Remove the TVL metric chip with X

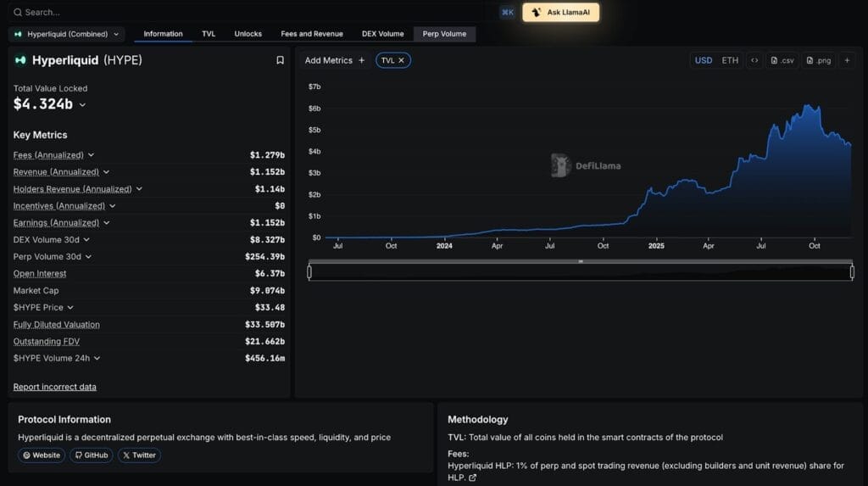click(x=401, y=60)
